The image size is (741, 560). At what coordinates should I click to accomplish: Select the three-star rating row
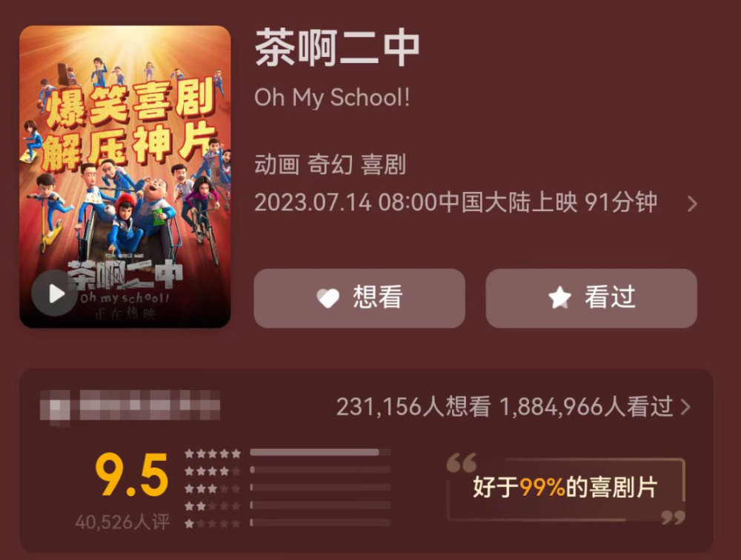pyautogui.click(x=288, y=487)
